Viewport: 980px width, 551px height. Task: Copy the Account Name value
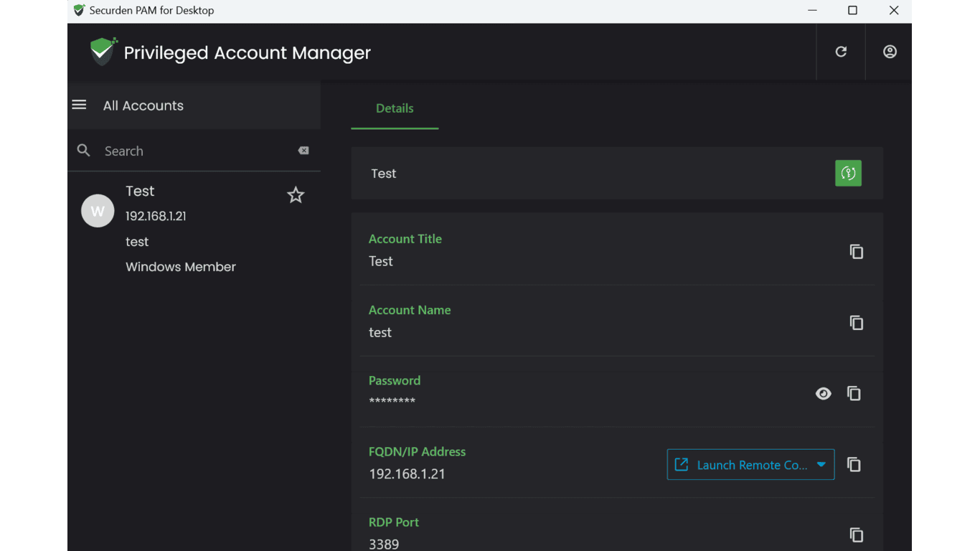click(x=856, y=323)
